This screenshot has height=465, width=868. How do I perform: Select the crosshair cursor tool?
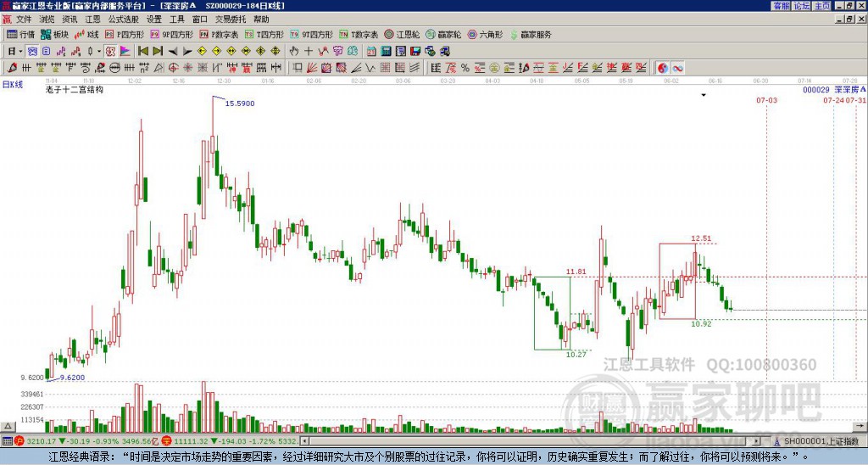point(309,52)
